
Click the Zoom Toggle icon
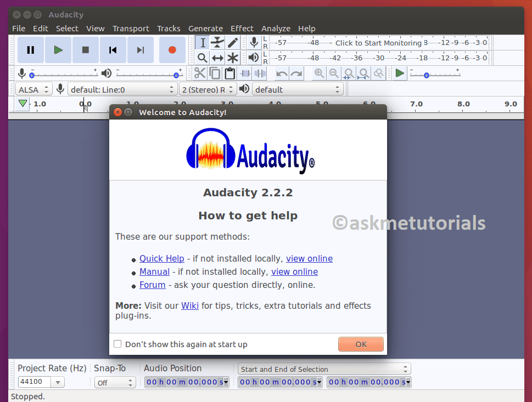pos(379,73)
